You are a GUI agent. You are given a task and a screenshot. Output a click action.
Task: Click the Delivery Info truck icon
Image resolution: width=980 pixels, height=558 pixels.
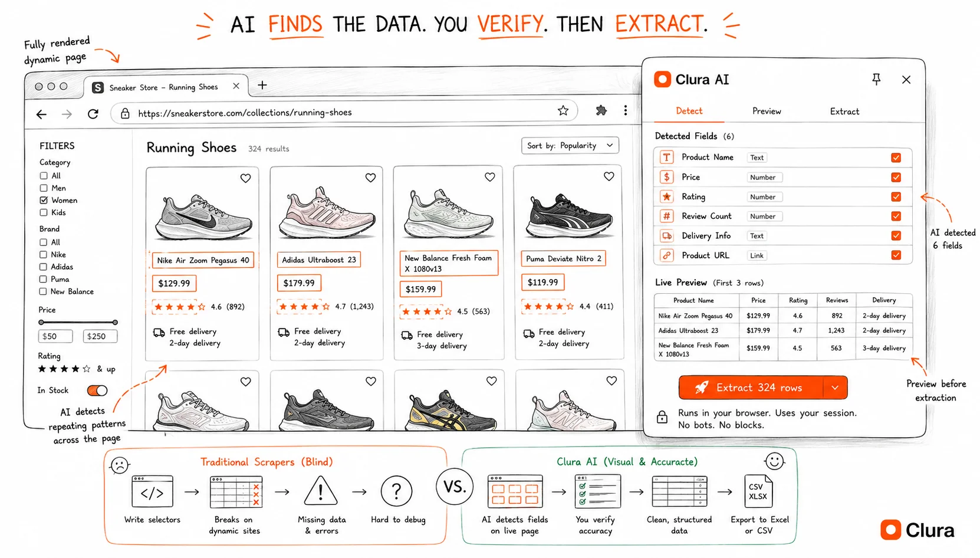click(x=666, y=236)
